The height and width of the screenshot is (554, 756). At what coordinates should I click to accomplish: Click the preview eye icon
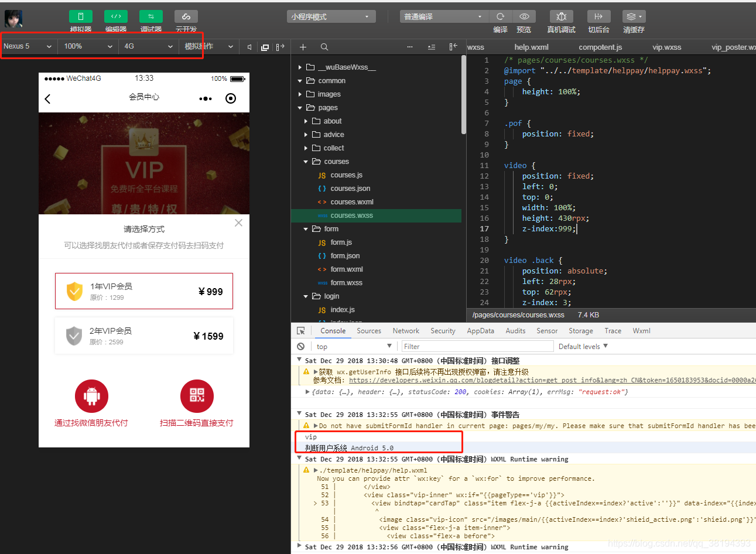coord(524,16)
